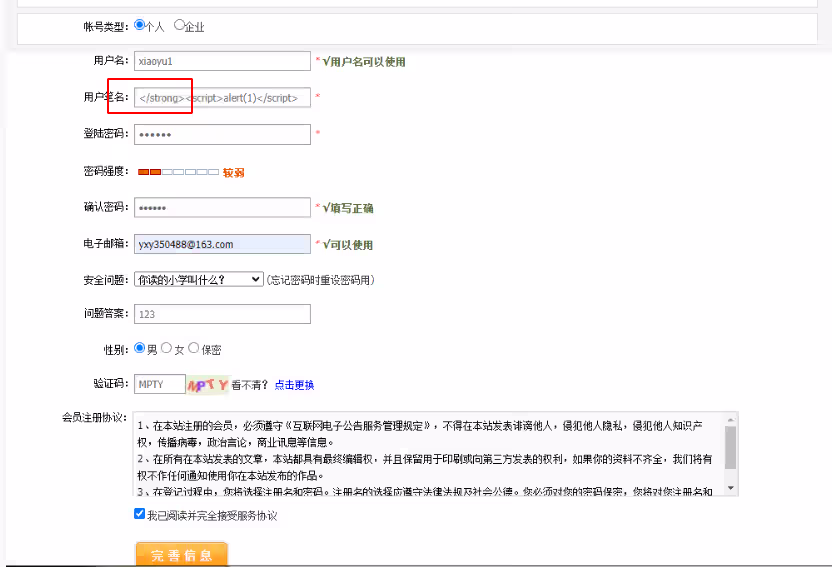Click the 问题答案 field containing 123
Image resolution: width=832 pixels, height=567 pixels.
pyautogui.click(x=222, y=314)
